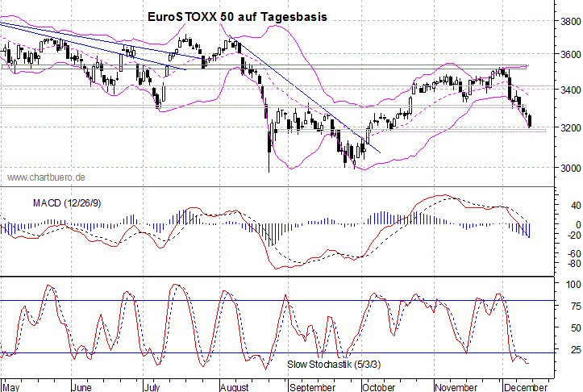
Task: Click the 25 value on Stochastik axis
Action: coord(576,349)
